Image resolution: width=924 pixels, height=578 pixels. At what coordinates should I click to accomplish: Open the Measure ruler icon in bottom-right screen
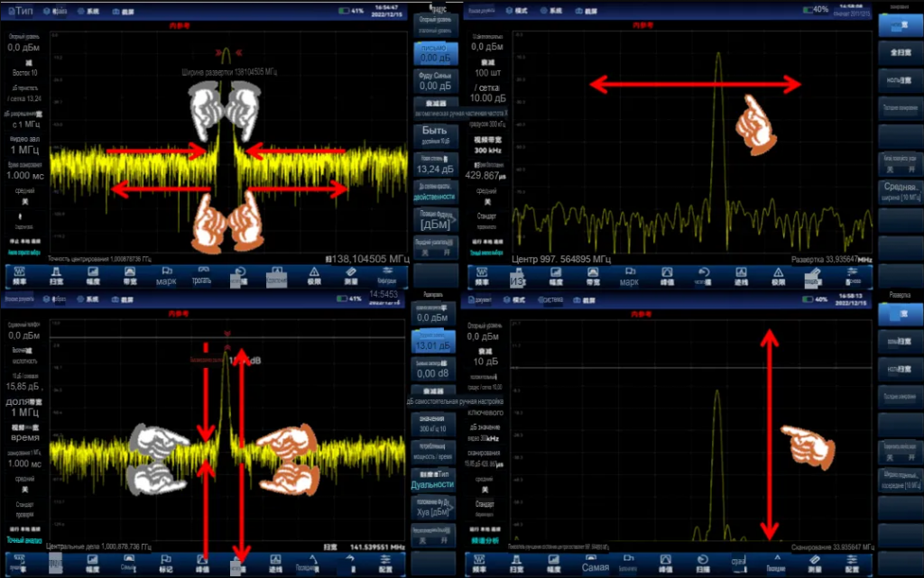point(815,564)
